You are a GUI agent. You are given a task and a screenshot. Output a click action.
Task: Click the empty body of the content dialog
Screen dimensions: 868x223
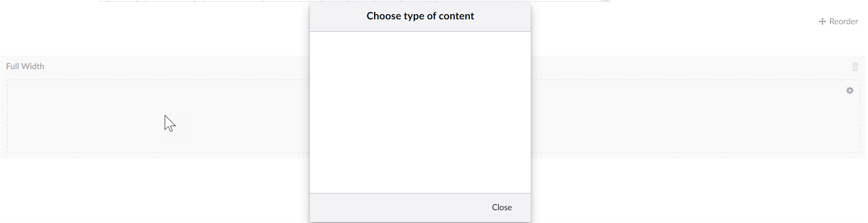click(x=420, y=112)
